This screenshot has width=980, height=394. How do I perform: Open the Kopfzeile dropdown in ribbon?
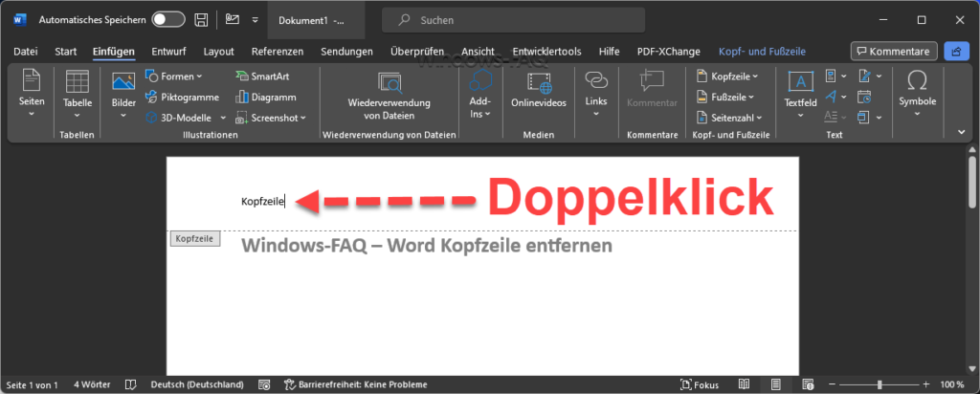(727, 77)
